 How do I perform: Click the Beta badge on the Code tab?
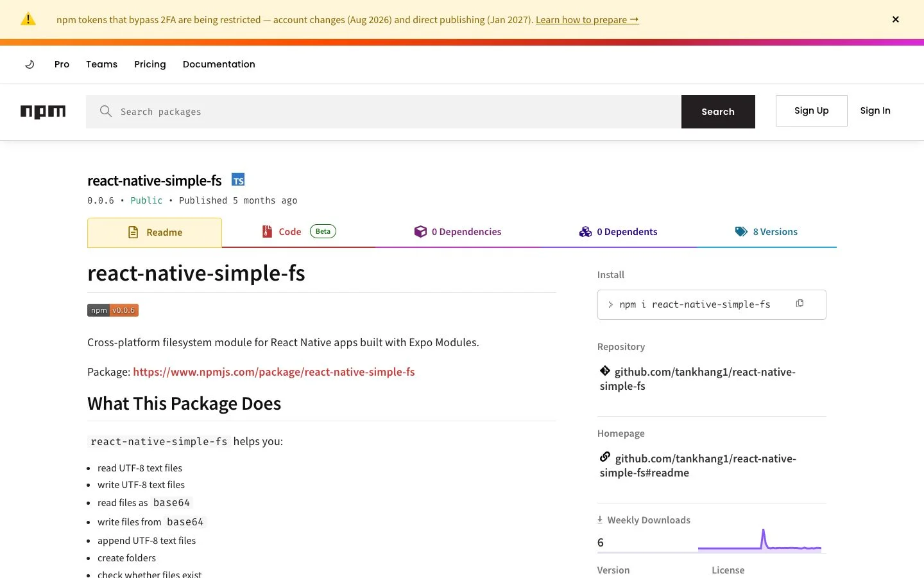(323, 231)
